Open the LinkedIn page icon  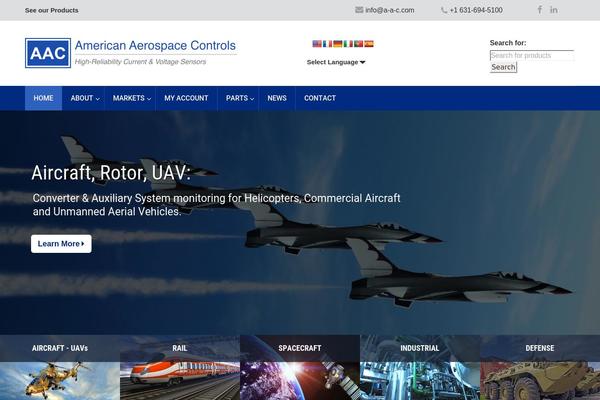[554, 10]
